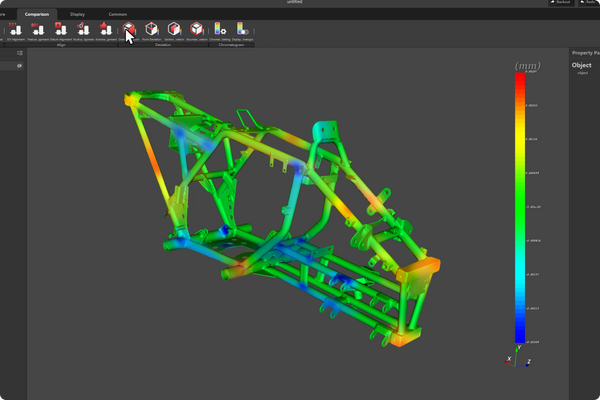
Task: Open the Display tab
Action: [77, 13]
